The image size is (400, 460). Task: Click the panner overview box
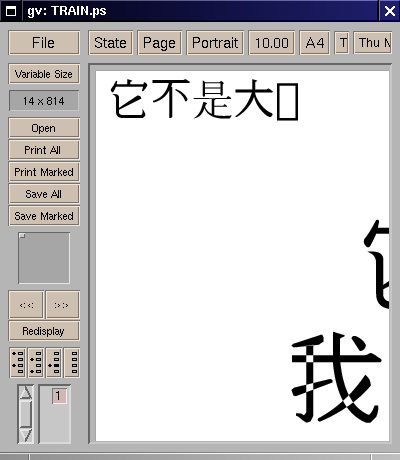(x=44, y=258)
